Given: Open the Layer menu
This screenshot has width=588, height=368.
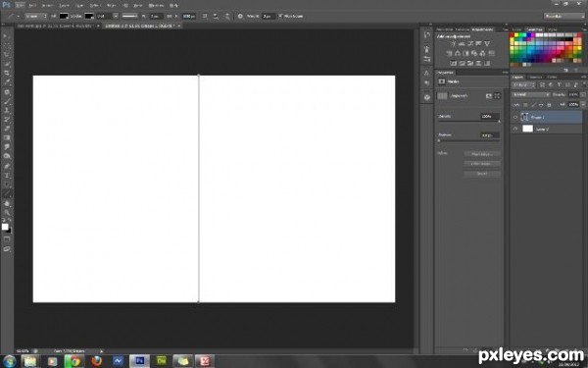Looking at the screenshot, I should (x=64, y=5).
